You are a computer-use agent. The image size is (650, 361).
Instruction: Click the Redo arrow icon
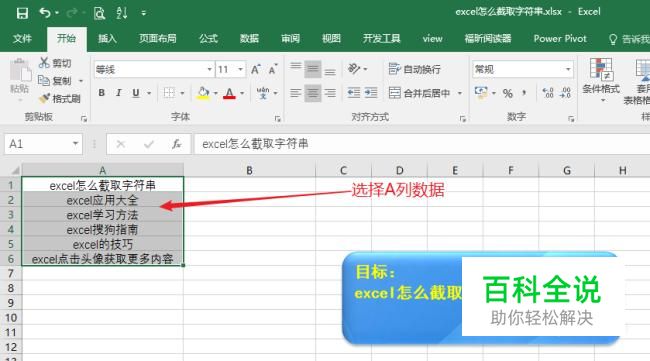click(x=72, y=13)
